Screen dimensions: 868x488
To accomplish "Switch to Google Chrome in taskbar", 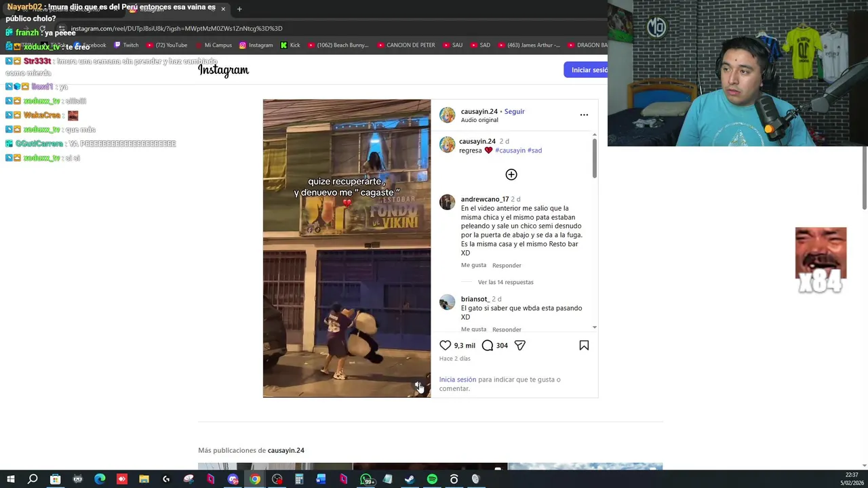I will click(x=254, y=479).
